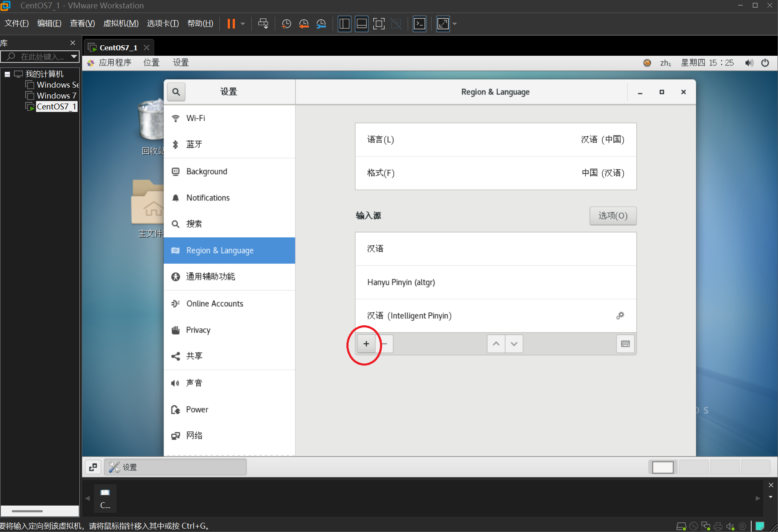Viewport: 778px width, 532px height.
Task: Move input source up arrow
Action: [496, 344]
